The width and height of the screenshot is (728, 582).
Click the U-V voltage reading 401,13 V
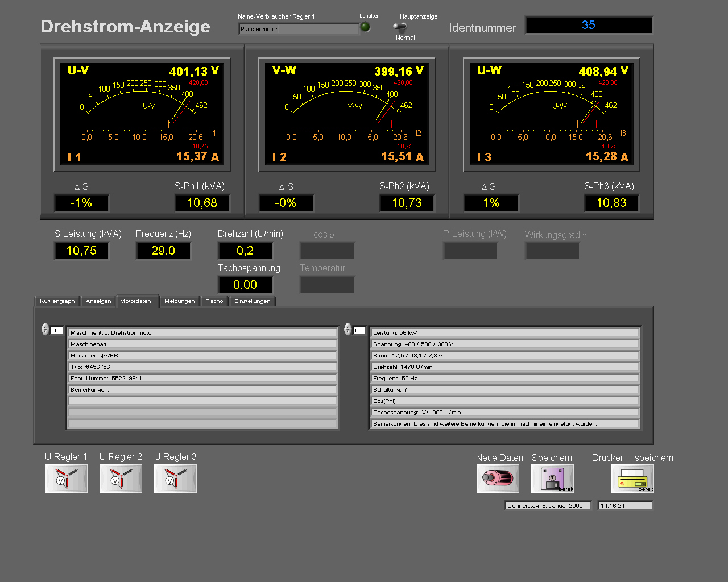point(194,71)
